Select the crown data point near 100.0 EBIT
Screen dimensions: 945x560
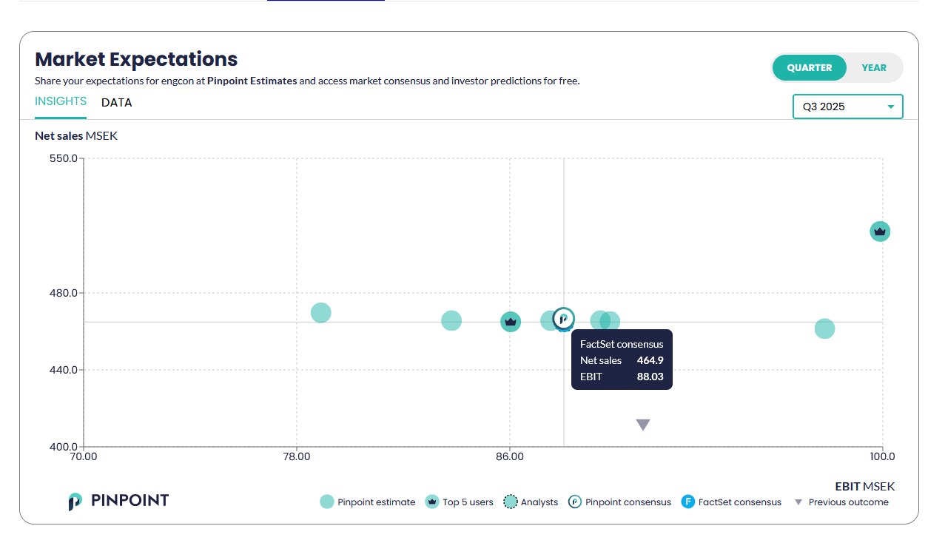coord(879,232)
